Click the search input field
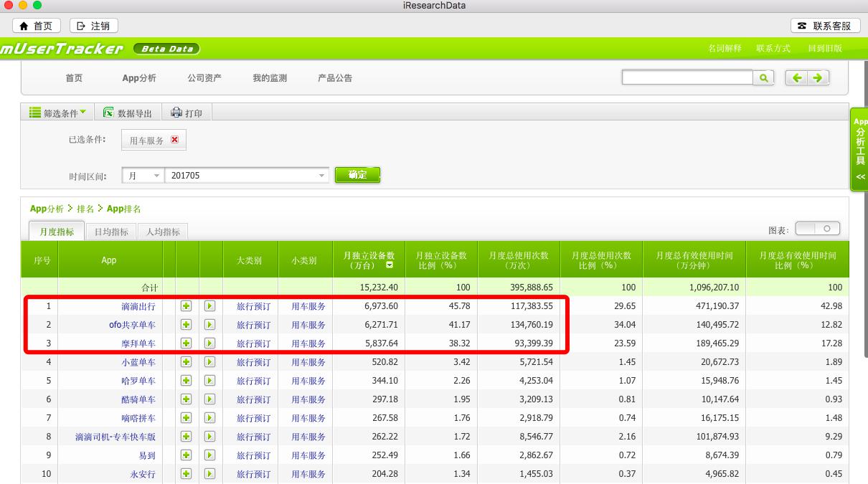Screen dimensions: 868x484 coord(687,77)
